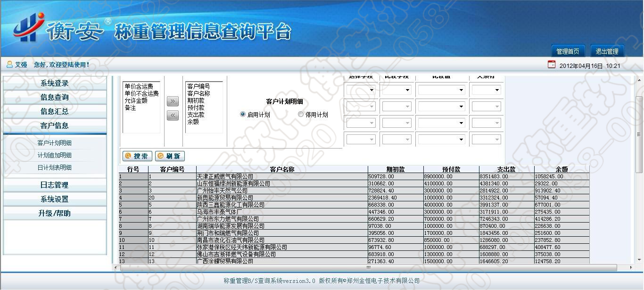Click the 搜索 search button
Image resolution: width=644 pixels, height=290 pixels.
click(x=137, y=156)
